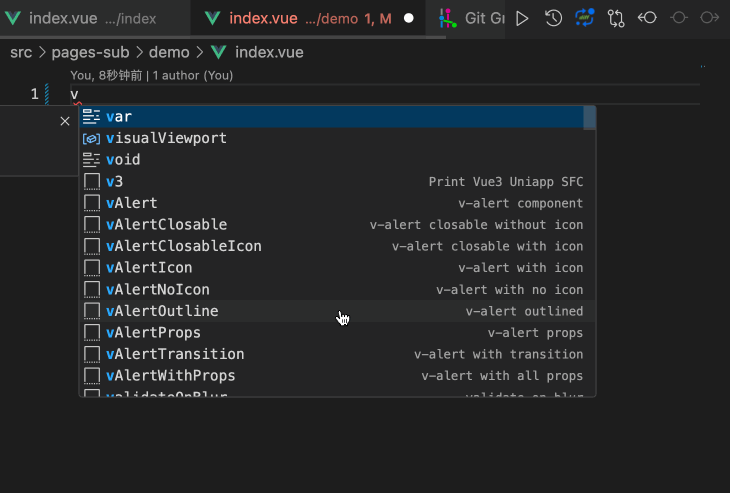
Task: Open the file history timeline icon
Action: click(x=553, y=18)
